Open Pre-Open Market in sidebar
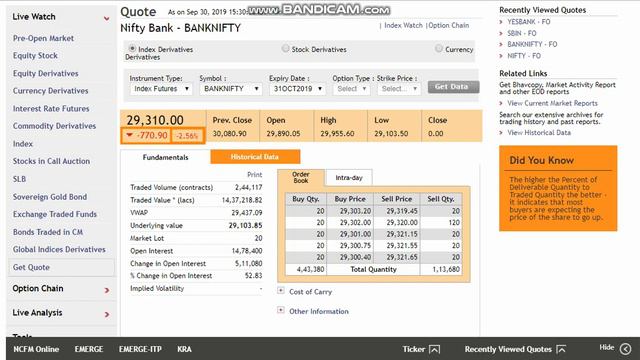This screenshot has height=360, width=640. [43, 38]
